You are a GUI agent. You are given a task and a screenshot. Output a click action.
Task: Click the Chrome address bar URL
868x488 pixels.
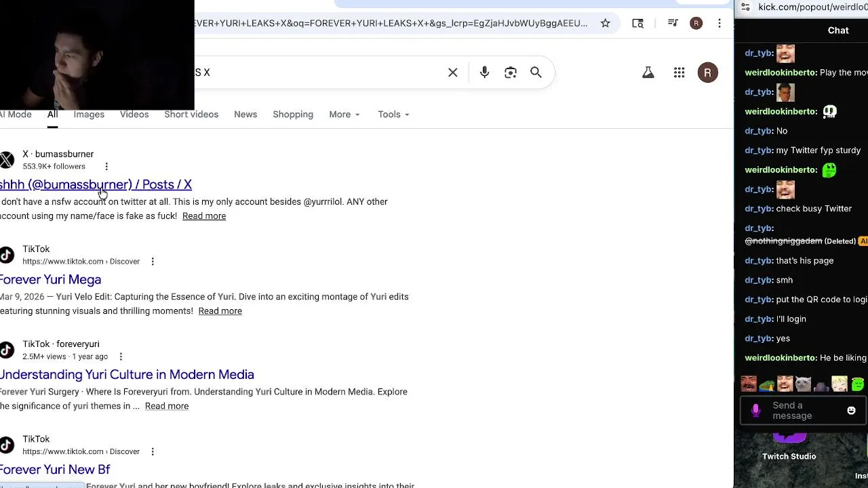(x=391, y=23)
